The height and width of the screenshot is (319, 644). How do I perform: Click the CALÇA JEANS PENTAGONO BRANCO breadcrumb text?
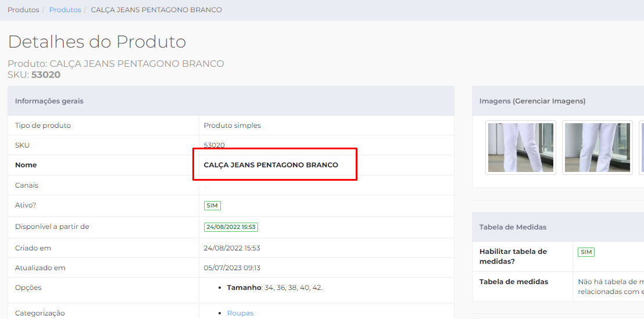coord(156,10)
